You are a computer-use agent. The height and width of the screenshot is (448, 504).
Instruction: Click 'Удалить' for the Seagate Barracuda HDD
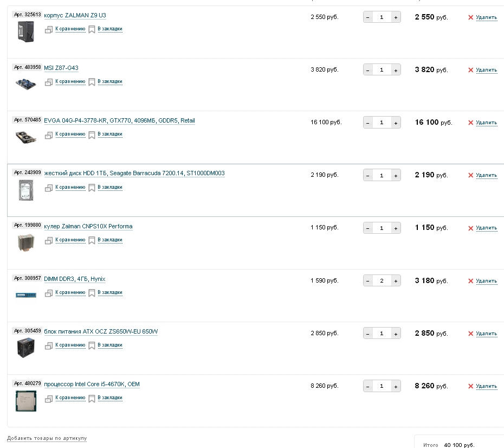click(x=486, y=175)
